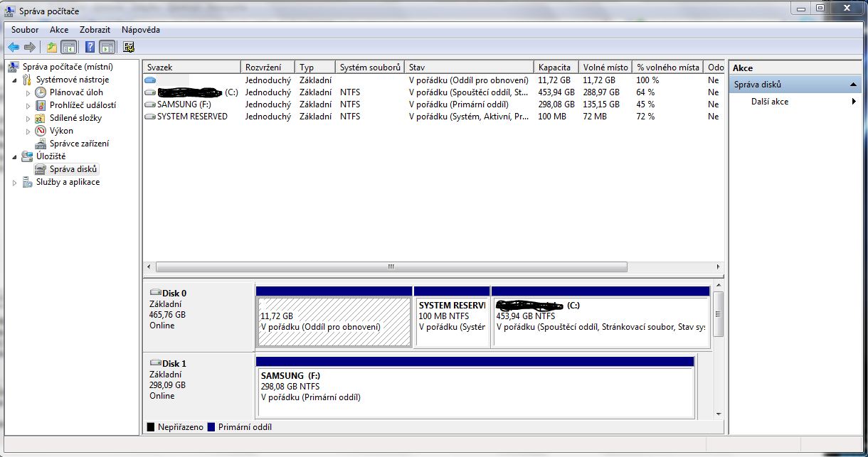Screen dimensions: 868x457
Task: Sort by the Kapacita column header
Action: click(x=556, y=68)
